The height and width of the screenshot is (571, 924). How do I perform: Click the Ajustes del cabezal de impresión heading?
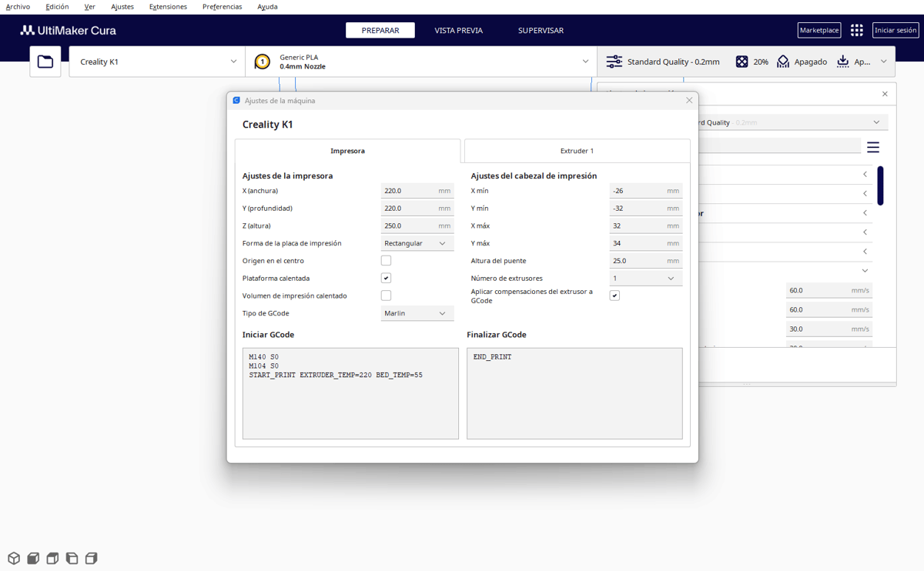pos(534,176)
